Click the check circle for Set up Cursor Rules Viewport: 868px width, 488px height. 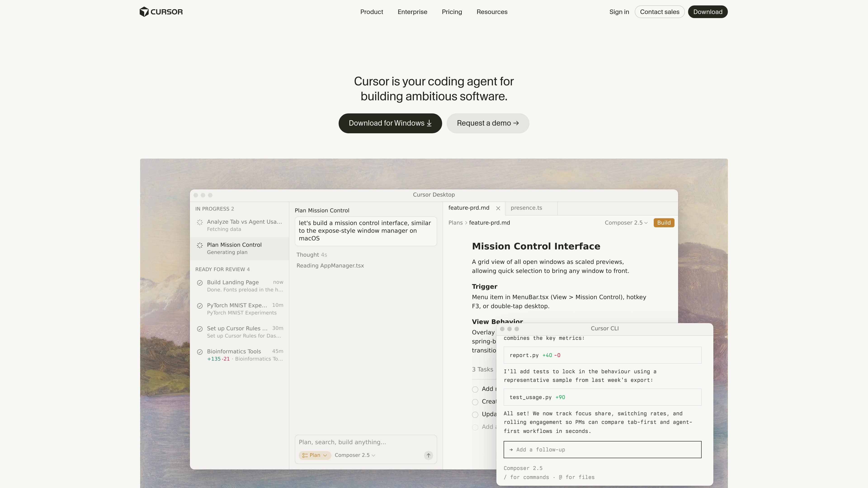coord(200,329)
